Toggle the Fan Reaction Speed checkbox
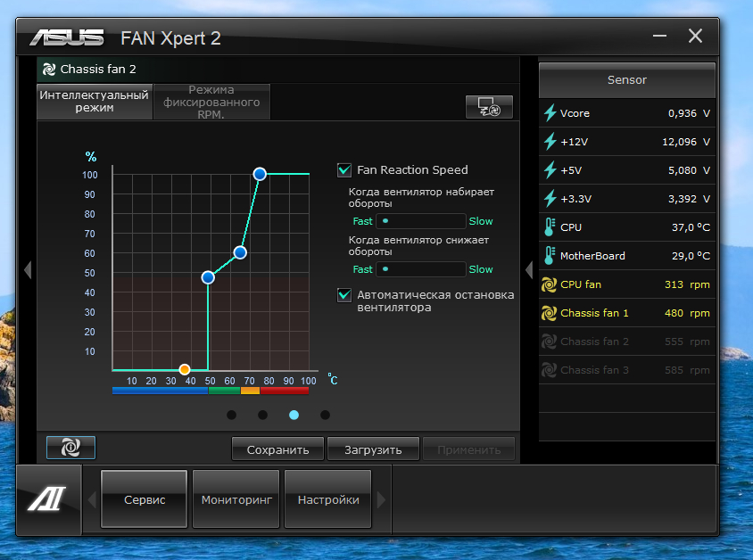 coord(344,169)
